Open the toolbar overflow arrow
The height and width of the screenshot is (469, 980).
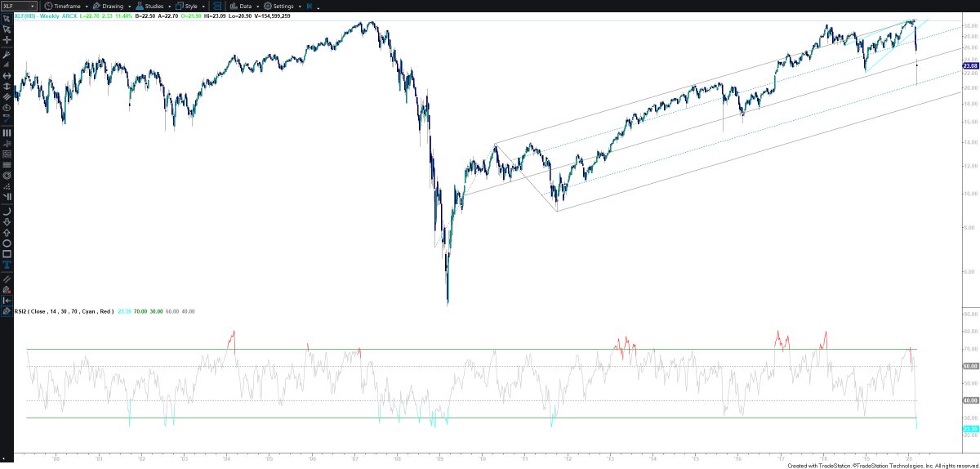[318, 8]
